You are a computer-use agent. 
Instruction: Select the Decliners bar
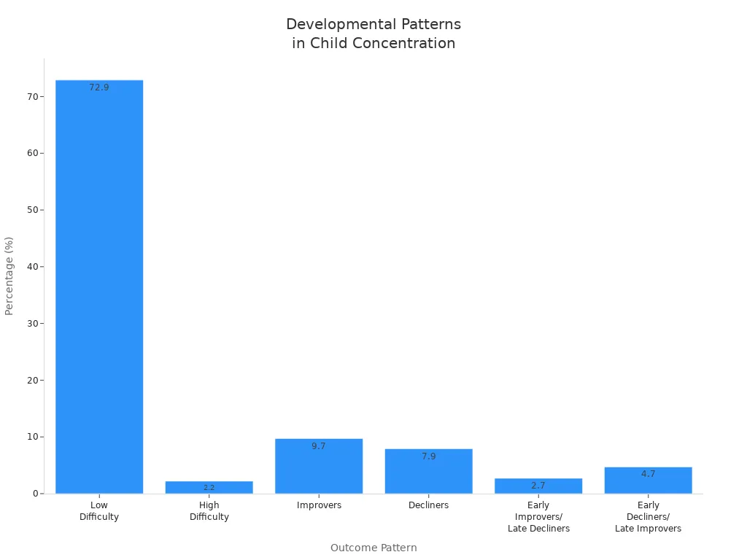tap(428, 470)
